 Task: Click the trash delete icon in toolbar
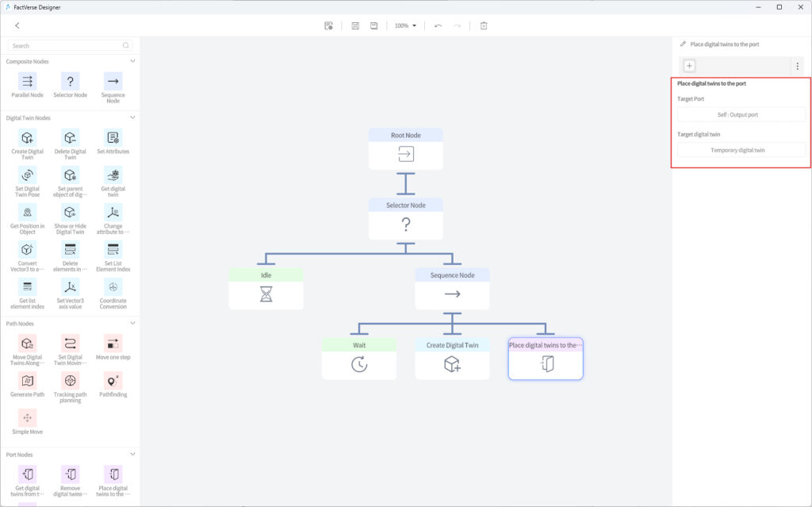[484, 25]
